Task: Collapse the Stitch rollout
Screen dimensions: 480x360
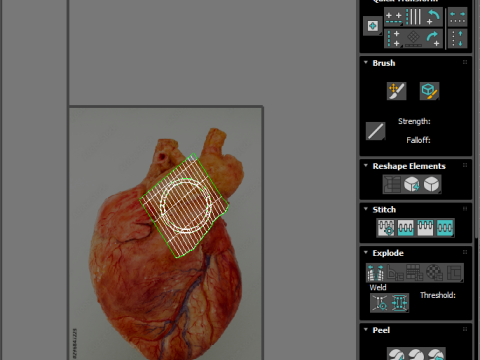Action: click(366, 209)
